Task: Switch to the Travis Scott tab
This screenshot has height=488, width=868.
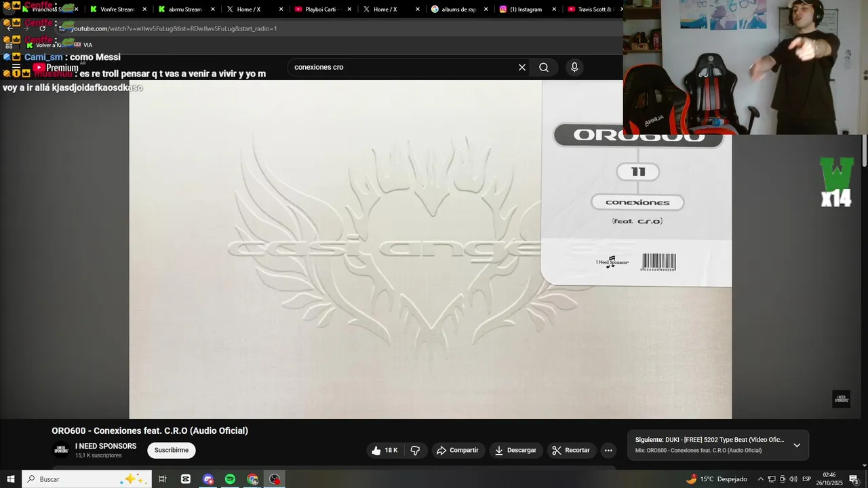Action: 592,9
